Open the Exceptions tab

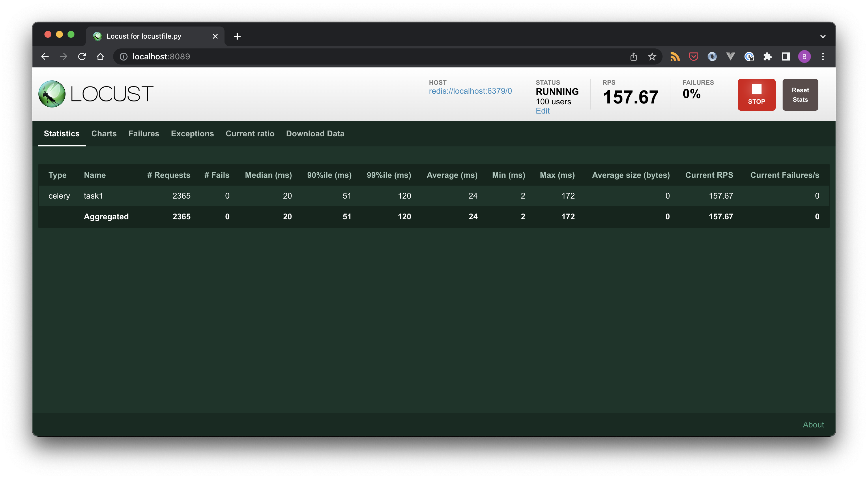192,133
